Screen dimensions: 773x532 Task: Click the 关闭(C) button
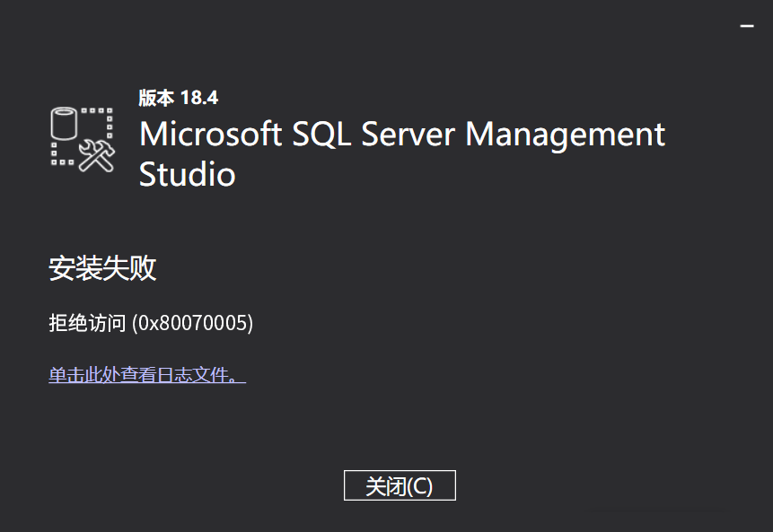(400, 485)
